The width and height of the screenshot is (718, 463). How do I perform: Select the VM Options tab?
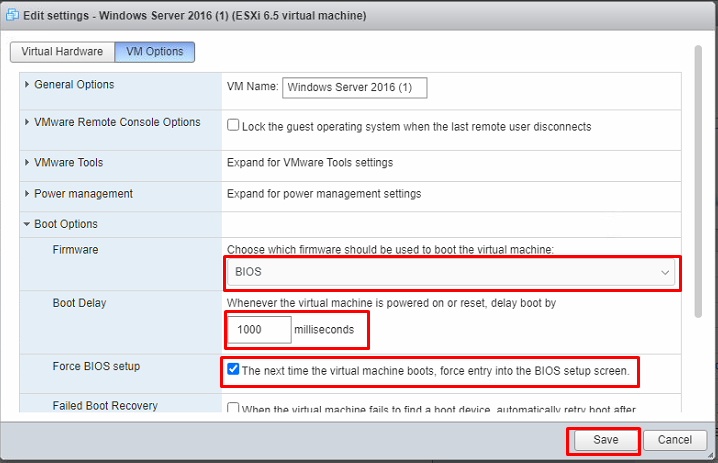tap(155, 52)
